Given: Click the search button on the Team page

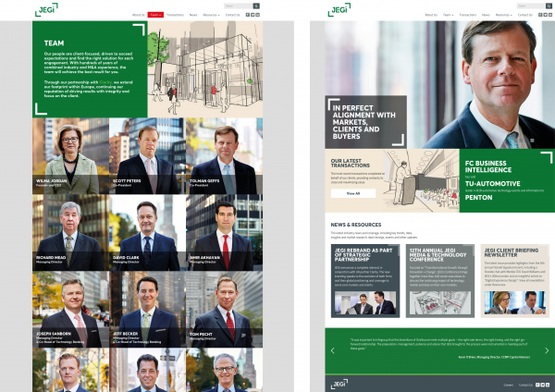Looking at the screenshot, I should [256, 6].
